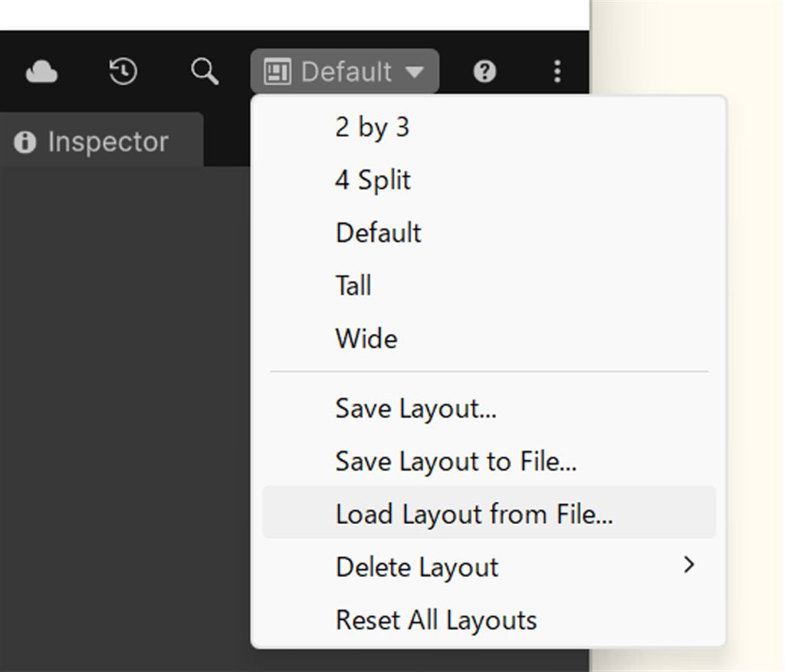This screenshot has height=672, width=785.
Task: Click the dropdown arrow beside Default in toolbar
Action: point(414,72)
